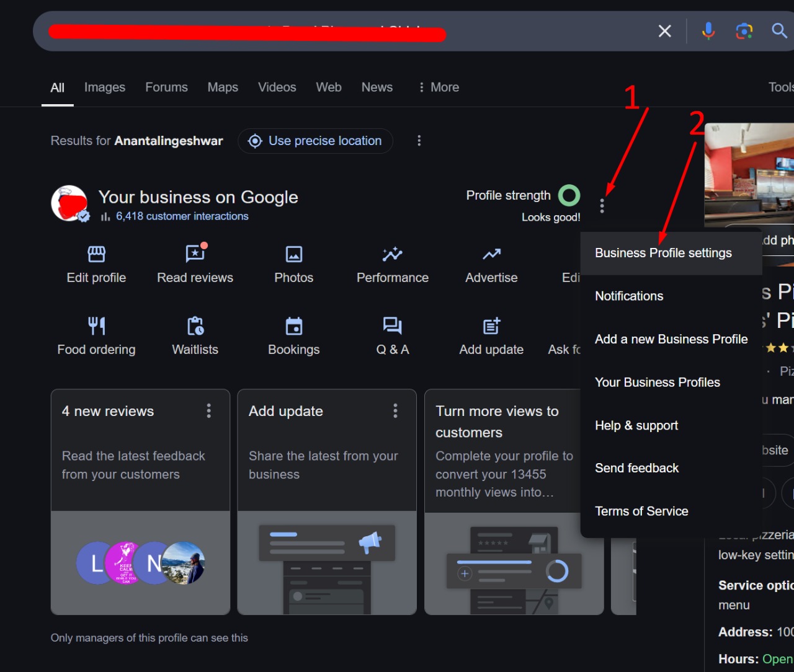Select Notifications from the menu
This screenshot has height=672, width=794.
[671, 296]
